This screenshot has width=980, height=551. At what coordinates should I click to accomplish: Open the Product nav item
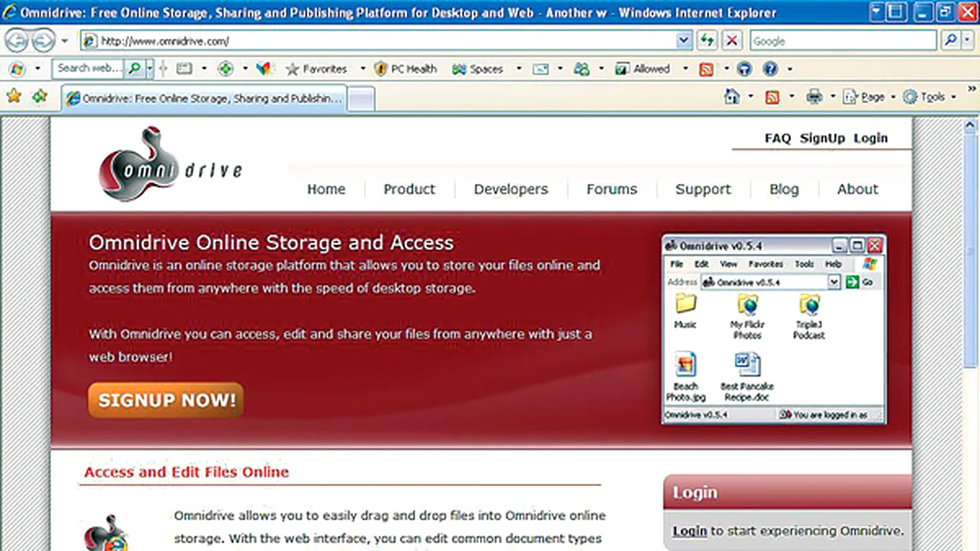[x=409, y=189]
